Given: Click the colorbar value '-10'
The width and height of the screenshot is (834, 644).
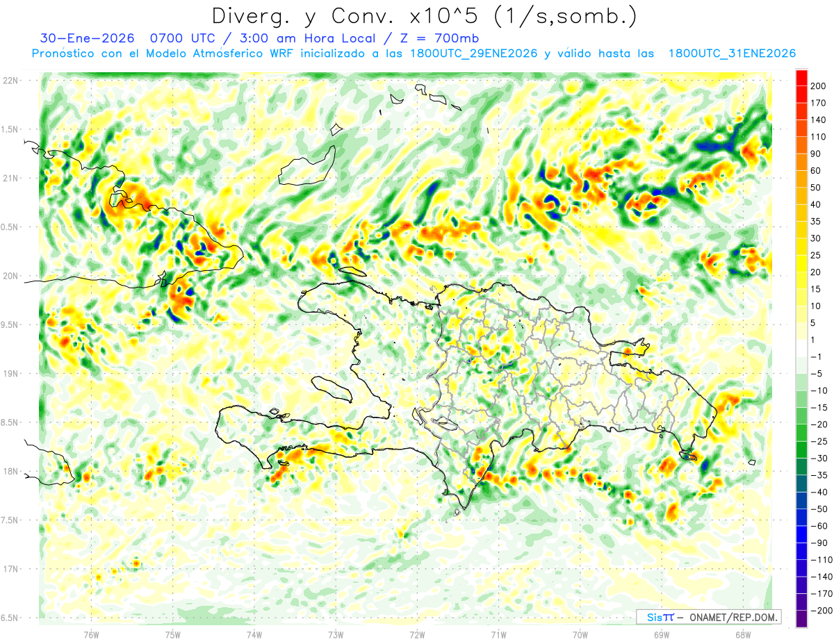Looking at the screenshot, I should point(819,391).
